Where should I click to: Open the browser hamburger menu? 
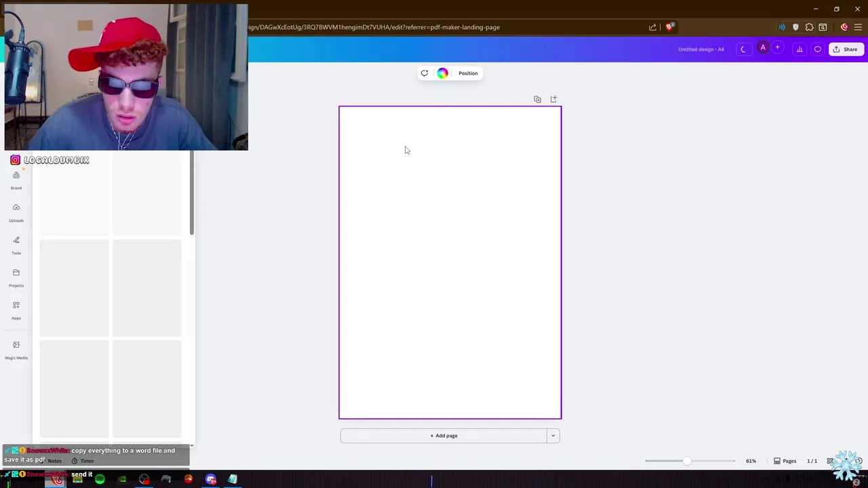[858, 27]
